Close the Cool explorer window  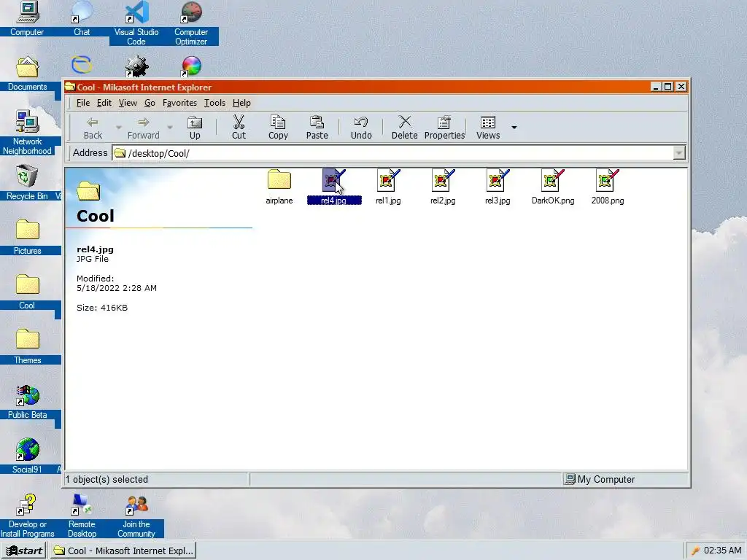click(681, 87)
